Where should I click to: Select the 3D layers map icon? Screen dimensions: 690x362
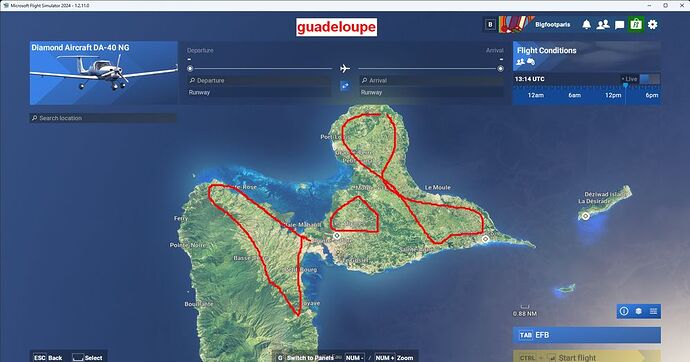(x=639, y=311)
